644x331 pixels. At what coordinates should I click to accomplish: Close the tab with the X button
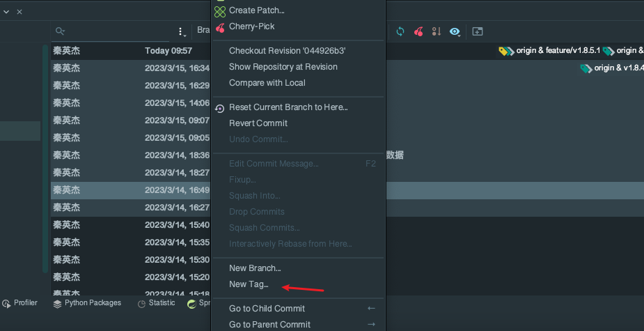19,12
